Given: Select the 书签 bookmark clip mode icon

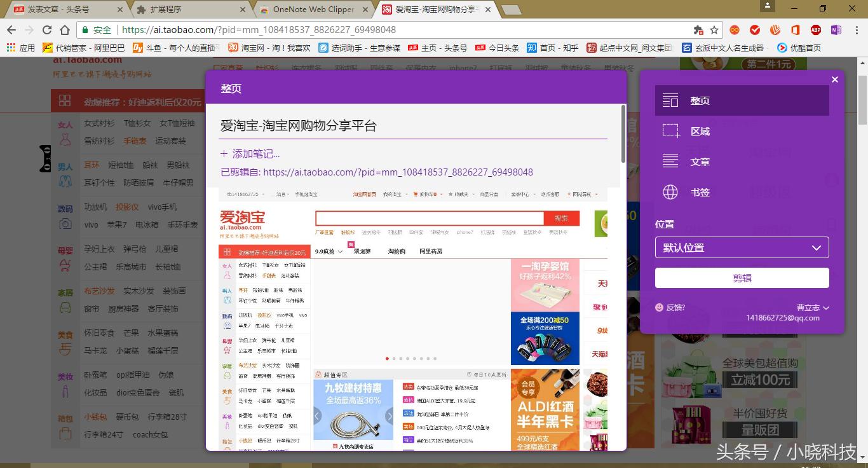Looking at the screenshot, I should click(670, 192).
